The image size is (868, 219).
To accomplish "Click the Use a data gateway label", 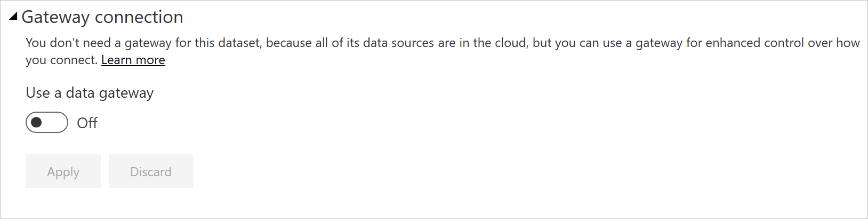I will click(90, 93).
